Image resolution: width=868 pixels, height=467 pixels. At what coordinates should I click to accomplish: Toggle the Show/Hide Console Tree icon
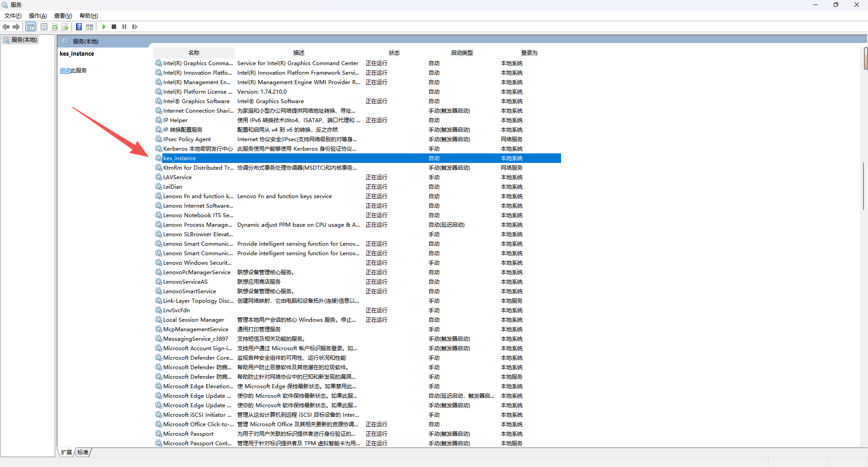30,27
